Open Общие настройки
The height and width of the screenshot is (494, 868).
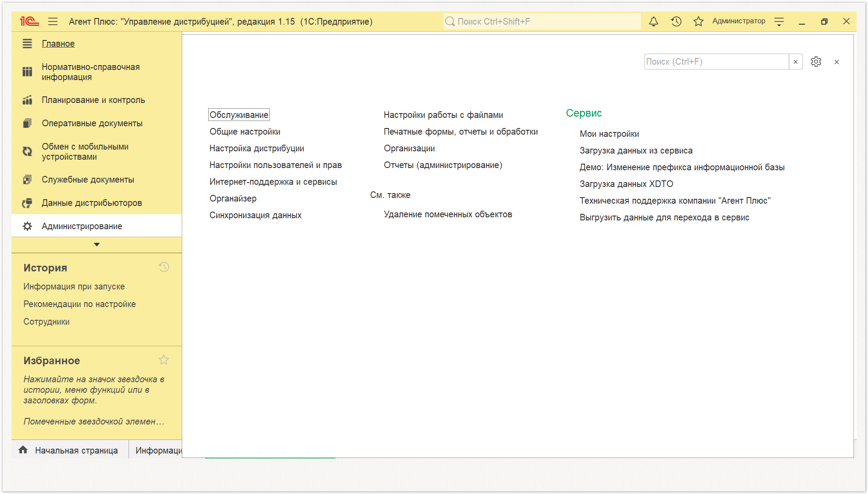point(245,132)
